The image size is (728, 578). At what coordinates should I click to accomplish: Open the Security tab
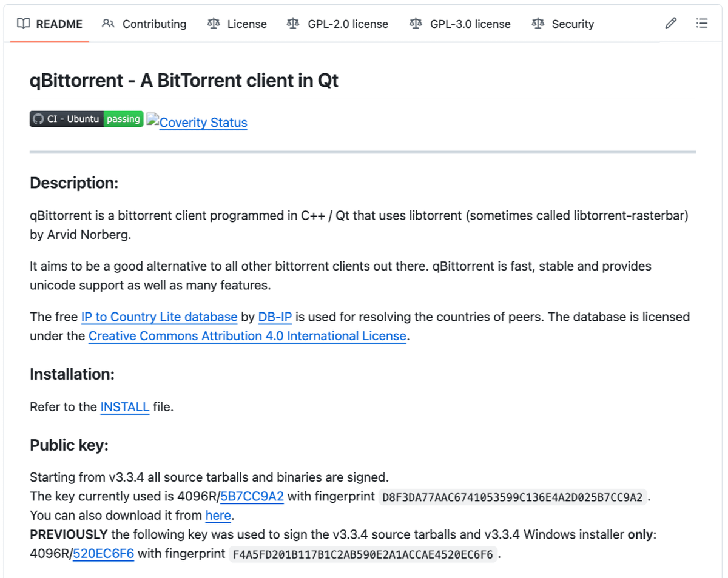pyautogui.click(x=563, y=24)
